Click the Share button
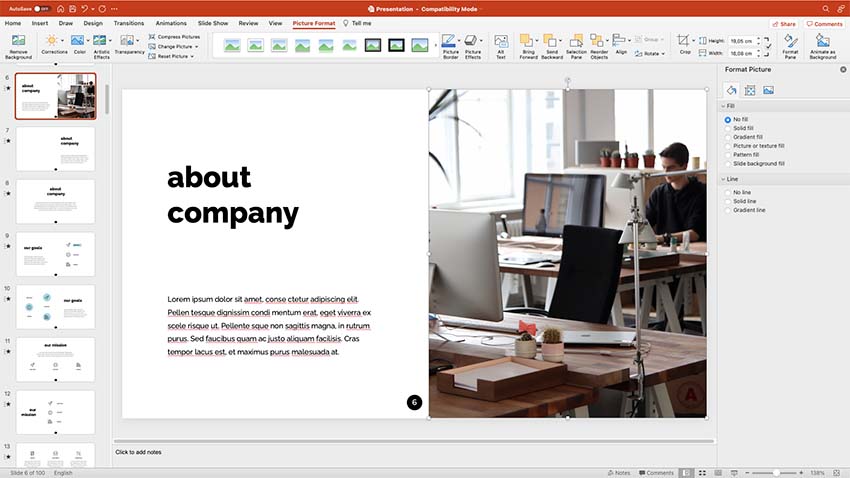 784,23
